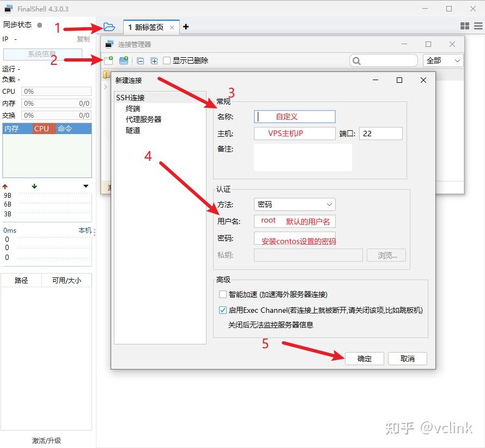Click the 主机 VPS IP input field

coord(294,133)
